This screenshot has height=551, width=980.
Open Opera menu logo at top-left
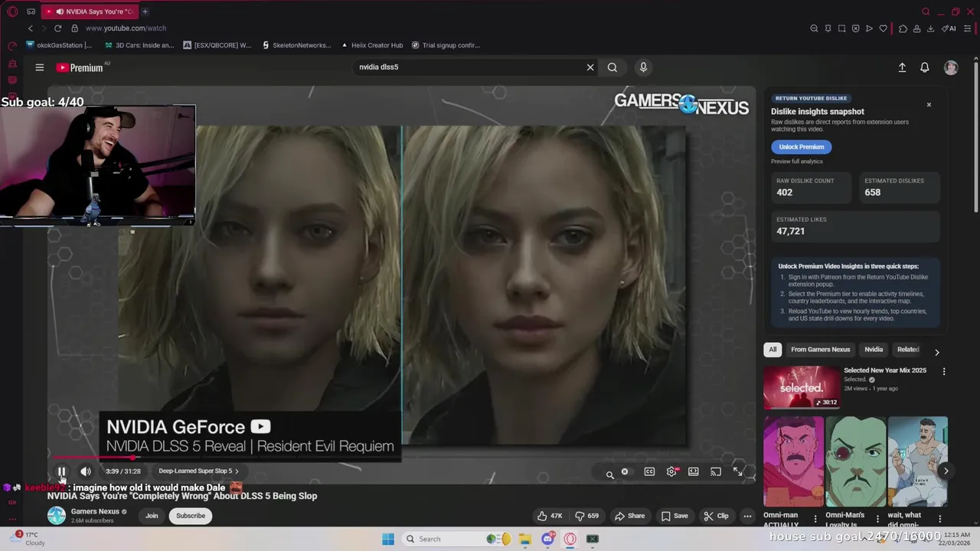[12, 11]
